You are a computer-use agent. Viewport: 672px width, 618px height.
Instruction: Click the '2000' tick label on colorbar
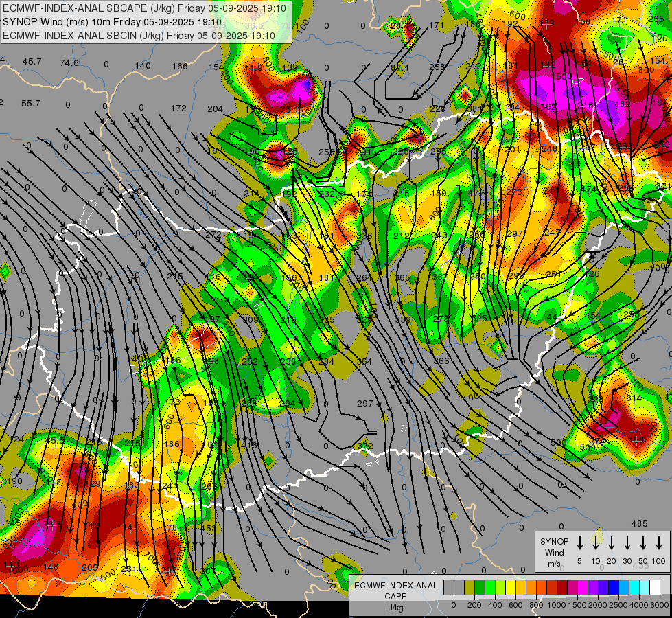[x=598, y=605]
